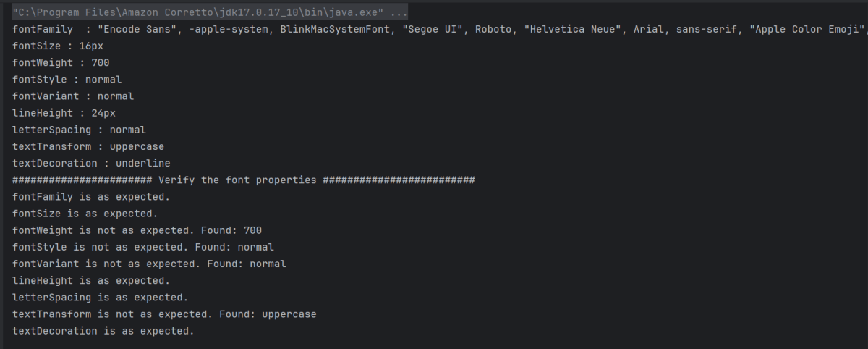The width and height of the screenshot is (868, 349).
Task: Click the "Verify the font properties" separator line
Action: click(243, 180)
